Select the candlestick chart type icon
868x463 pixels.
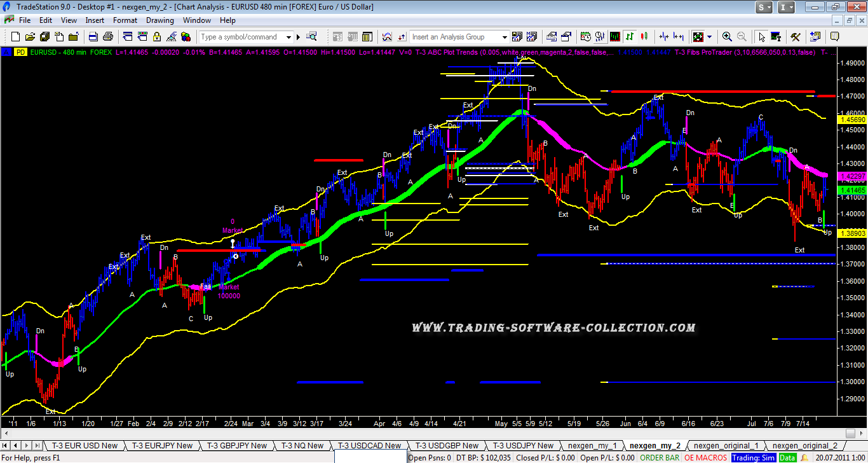click(x=644, y=37)
